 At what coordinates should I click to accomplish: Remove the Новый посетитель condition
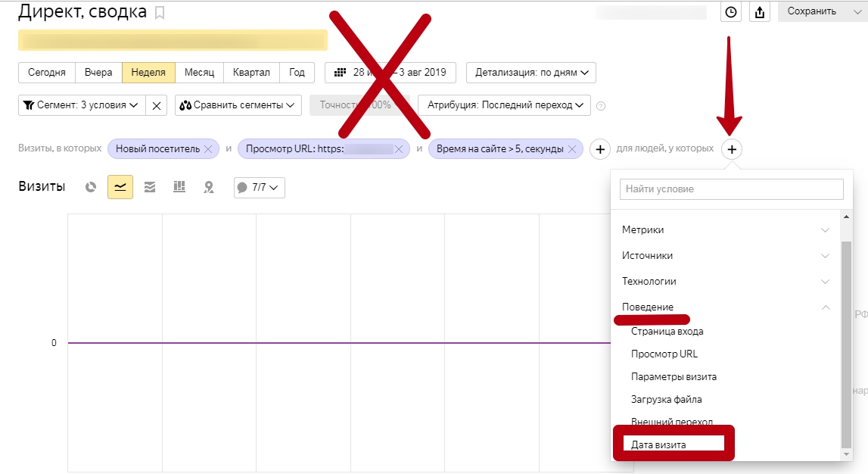pos(208,149)
